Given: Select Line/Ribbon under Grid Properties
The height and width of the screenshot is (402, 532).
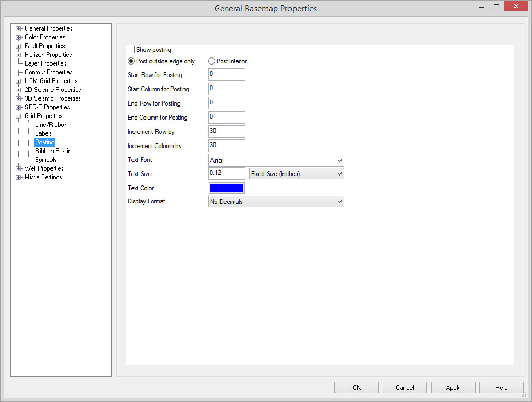Looking at the screenshot, I should (51, 125).
